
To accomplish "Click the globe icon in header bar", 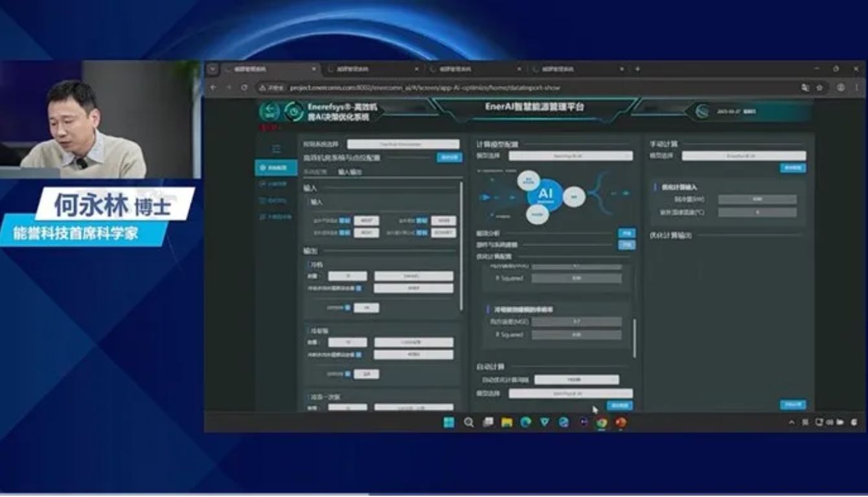I will pos(702,111).
